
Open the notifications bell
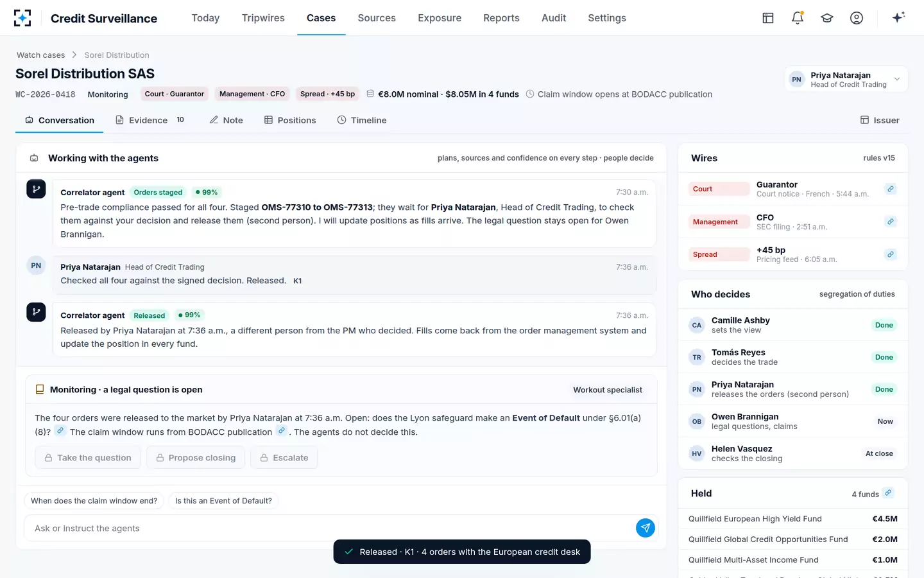(798, 18)
